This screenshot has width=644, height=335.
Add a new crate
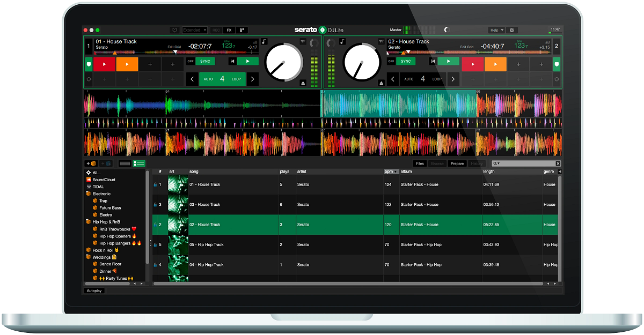91,163
